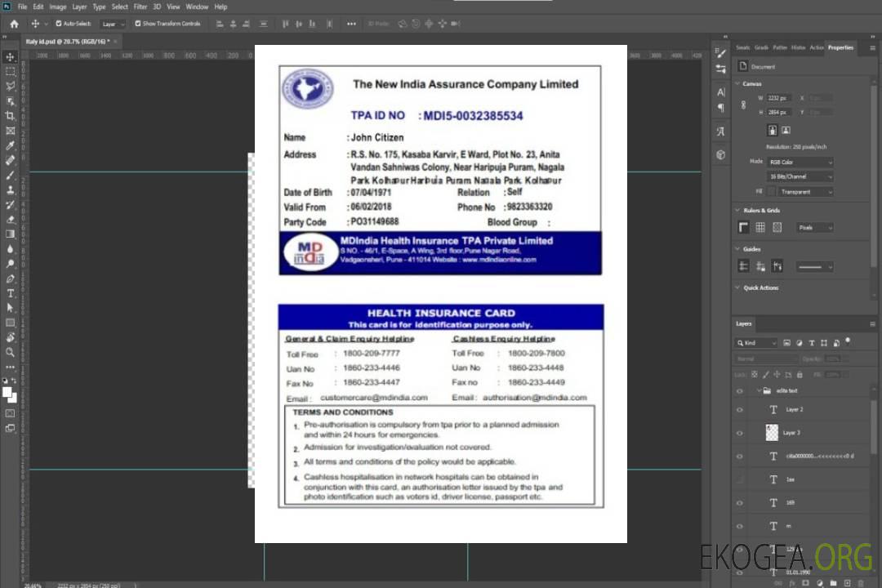
Task: Select the Layers panel tab
Action: 744,323
